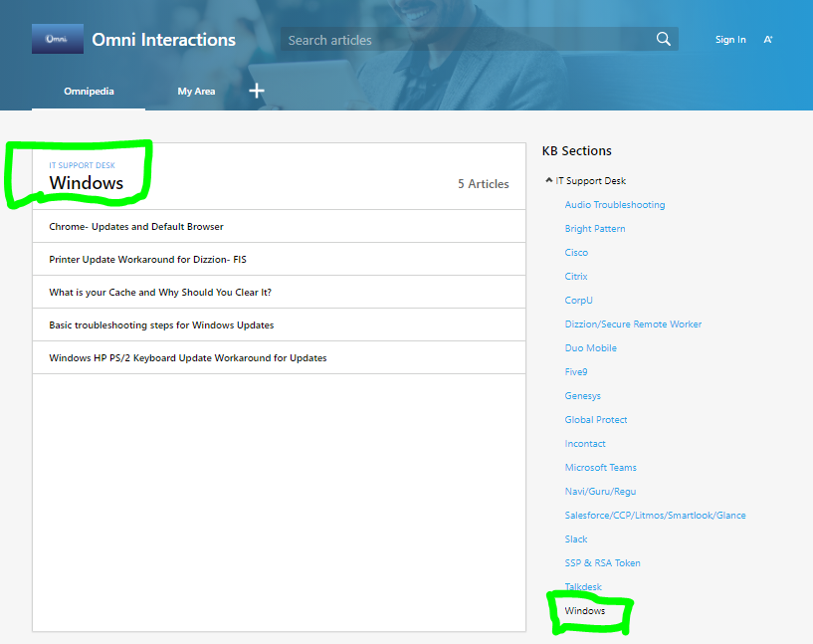This screenshot has height=644, width=813.
Task: Open Chrome- Updates and Default Browser article
Action: tap(279, 226)
